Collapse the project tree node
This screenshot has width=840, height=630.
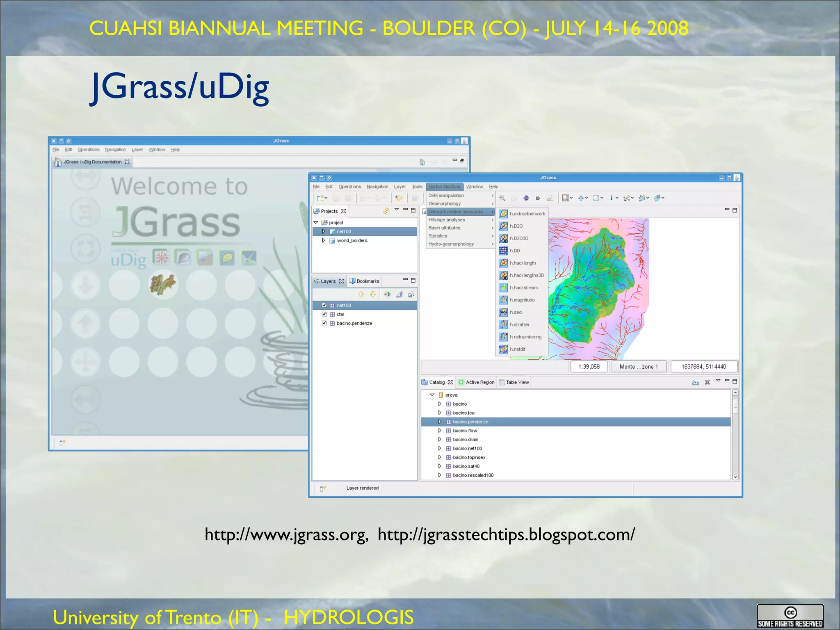click(x=316, y=223)
